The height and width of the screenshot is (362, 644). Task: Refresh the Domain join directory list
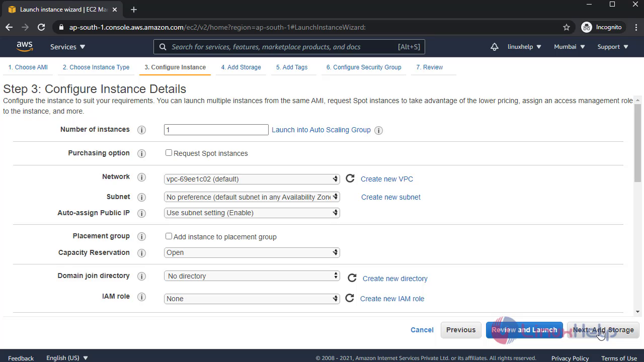point(352,278)
